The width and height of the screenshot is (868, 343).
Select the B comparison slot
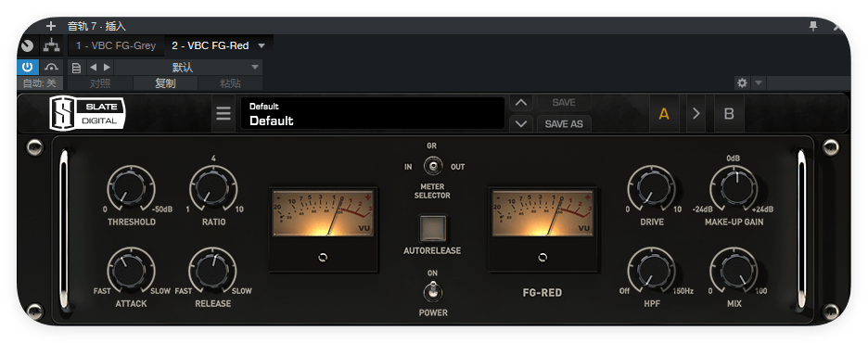coord(729,114)
